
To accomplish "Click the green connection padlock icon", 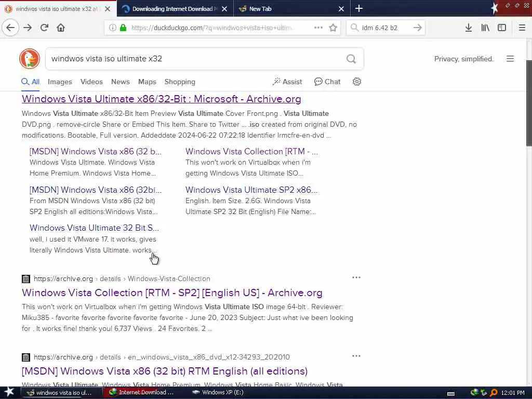I will click(x=123, y=28).
